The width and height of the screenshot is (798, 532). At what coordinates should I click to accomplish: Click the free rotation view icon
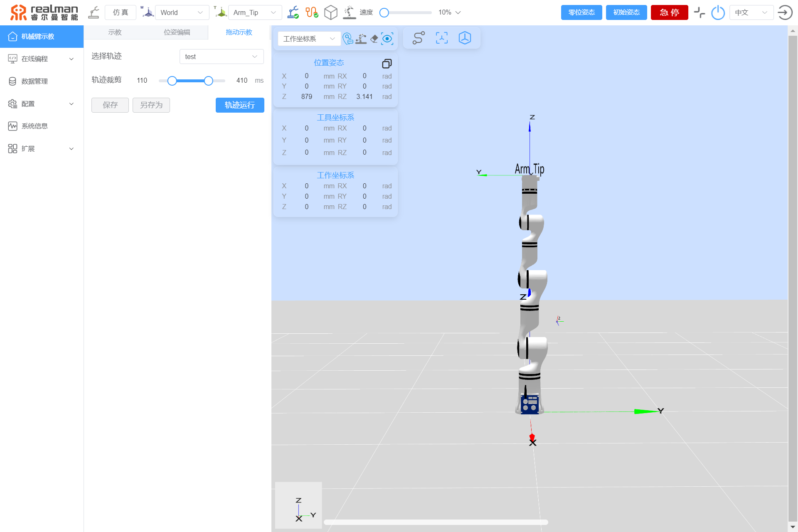[465, 39]
